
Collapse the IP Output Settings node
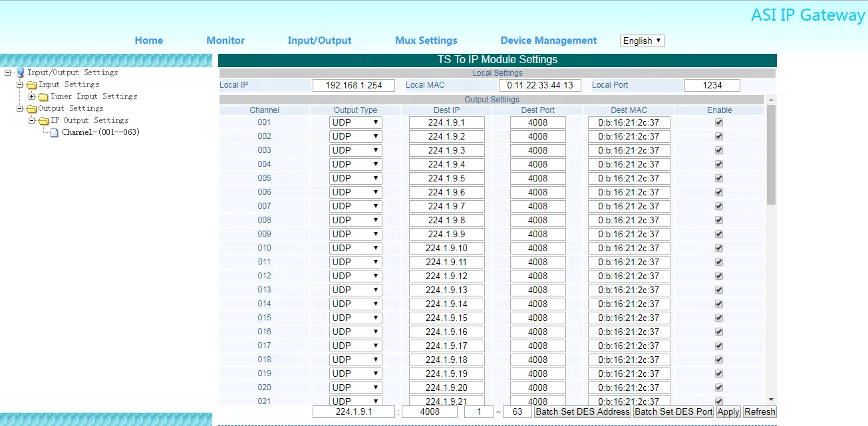pyautogui.click(x=31, y=120)
